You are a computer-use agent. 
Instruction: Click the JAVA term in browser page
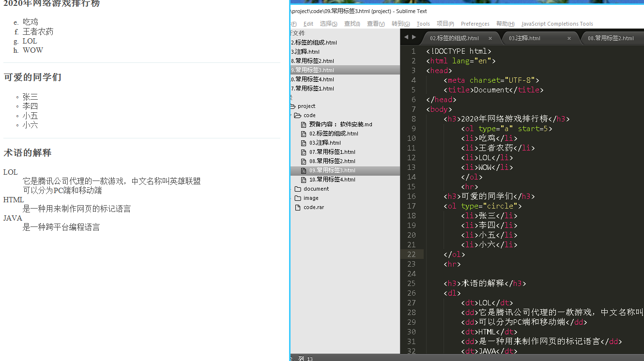(x=13, y=218)
